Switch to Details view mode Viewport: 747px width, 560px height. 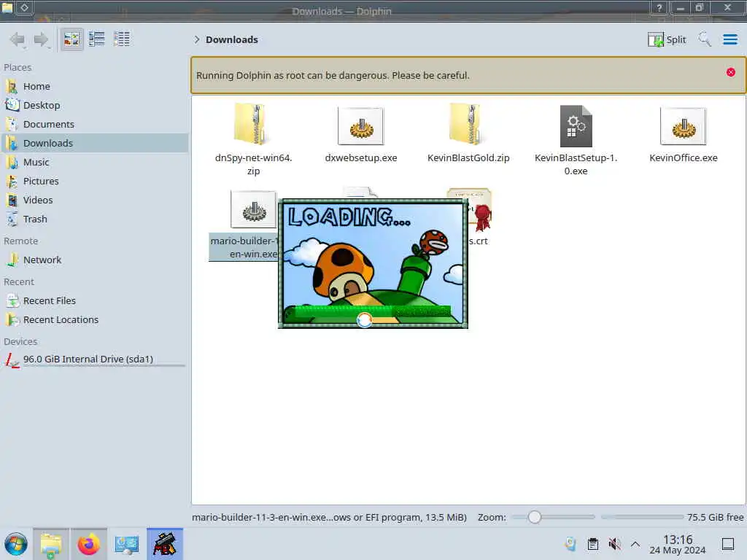coord(122,39)
